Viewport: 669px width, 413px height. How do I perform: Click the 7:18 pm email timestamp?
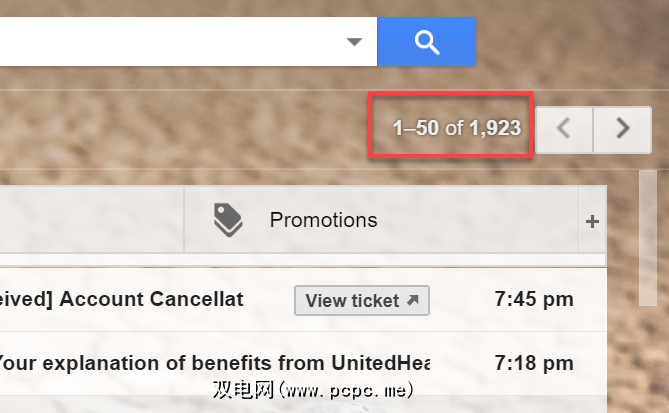tap(534, 362)
